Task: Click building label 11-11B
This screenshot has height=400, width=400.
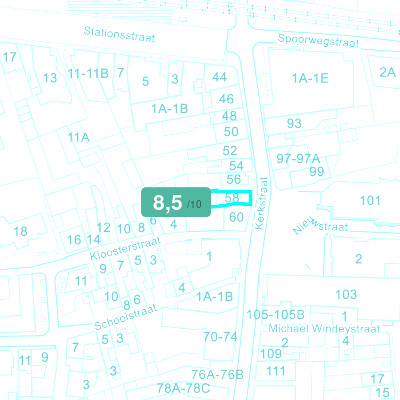Action: click(88, 73)
